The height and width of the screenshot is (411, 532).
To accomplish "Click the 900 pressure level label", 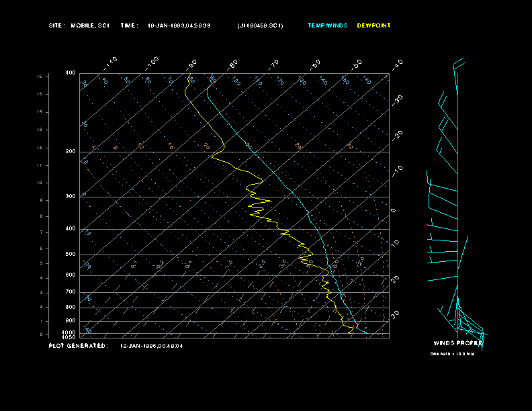I will point(71,320).
